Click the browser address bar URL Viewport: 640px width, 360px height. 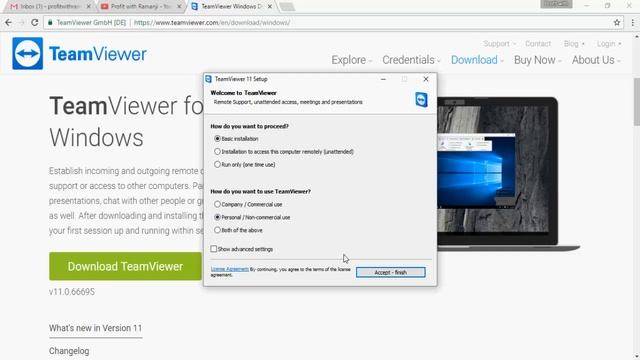[x=212, y=22]
